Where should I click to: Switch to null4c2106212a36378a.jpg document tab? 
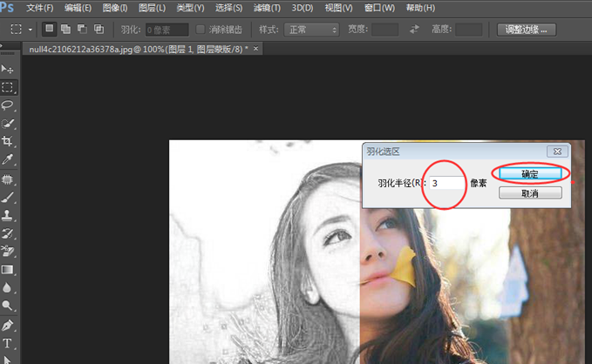point(138,50)
